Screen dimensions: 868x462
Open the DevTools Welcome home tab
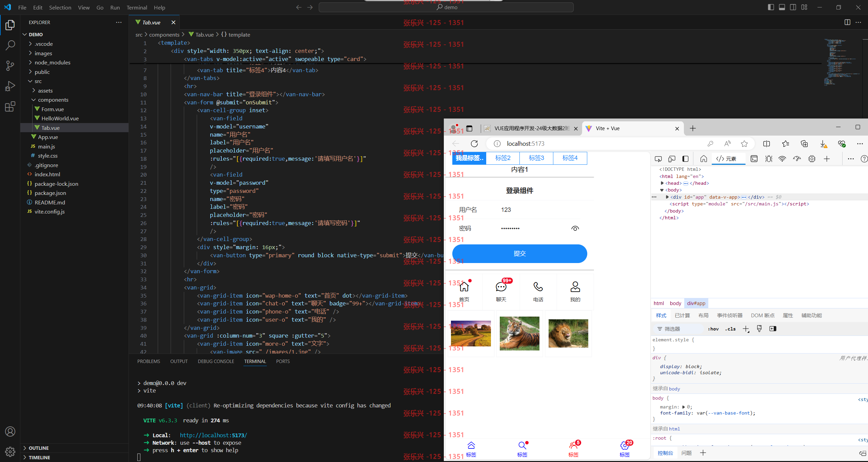(704, 159)
